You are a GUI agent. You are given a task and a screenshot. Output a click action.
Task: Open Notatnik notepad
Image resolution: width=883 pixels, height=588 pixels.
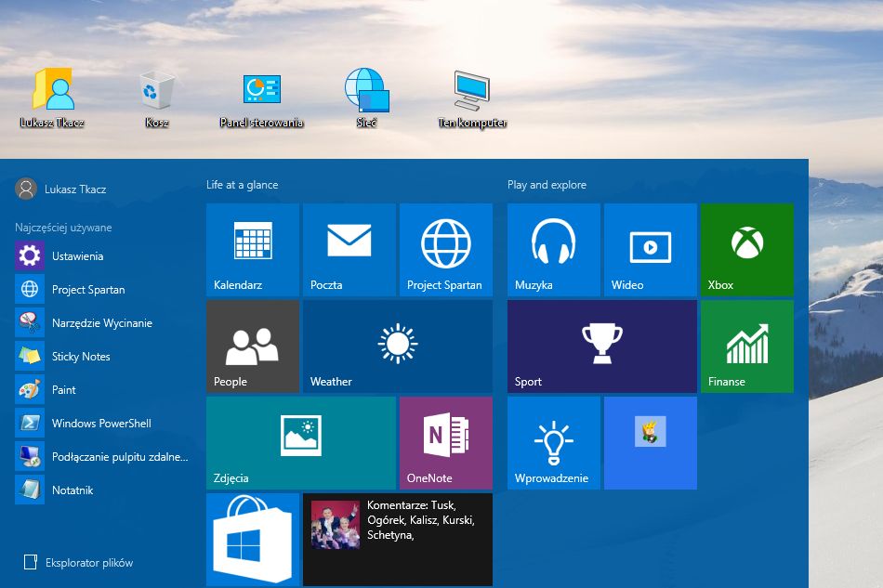pyautogui.click(x=101, y=490)
